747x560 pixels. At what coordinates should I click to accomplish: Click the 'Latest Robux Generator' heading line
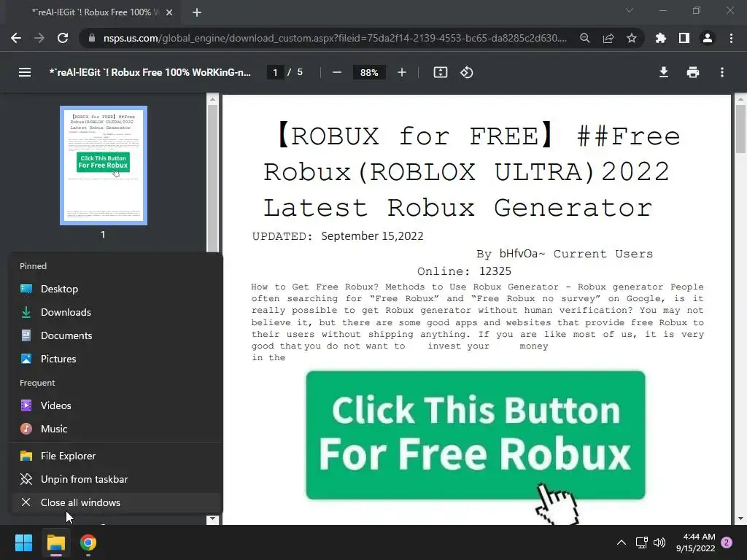[457, 208]
